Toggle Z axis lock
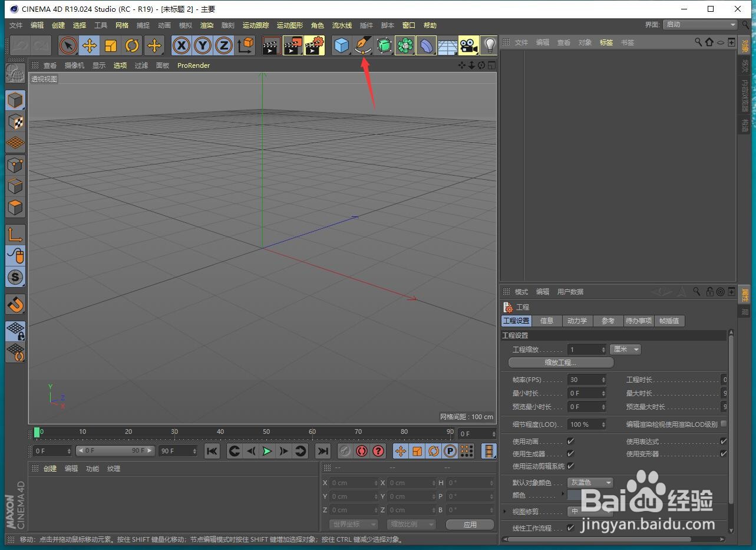This screenshot has height=550, width=756. [x=224, y=45]
